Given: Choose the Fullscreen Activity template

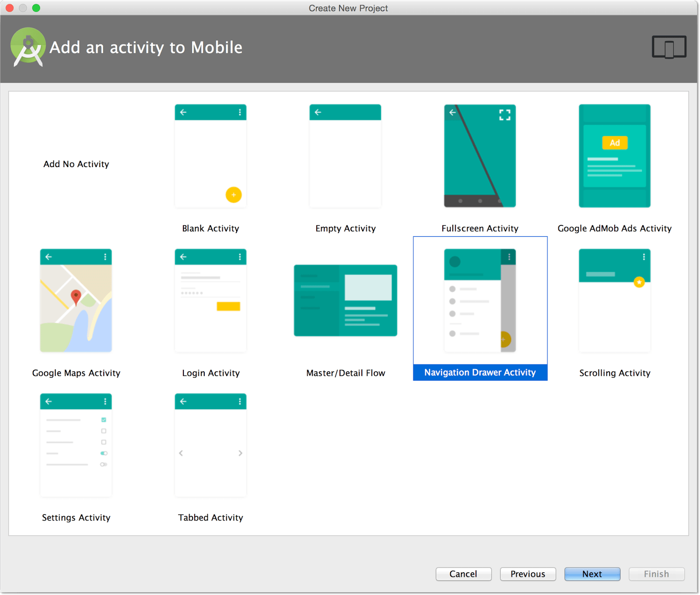Looking at the screenshot, I should (479, 155).
